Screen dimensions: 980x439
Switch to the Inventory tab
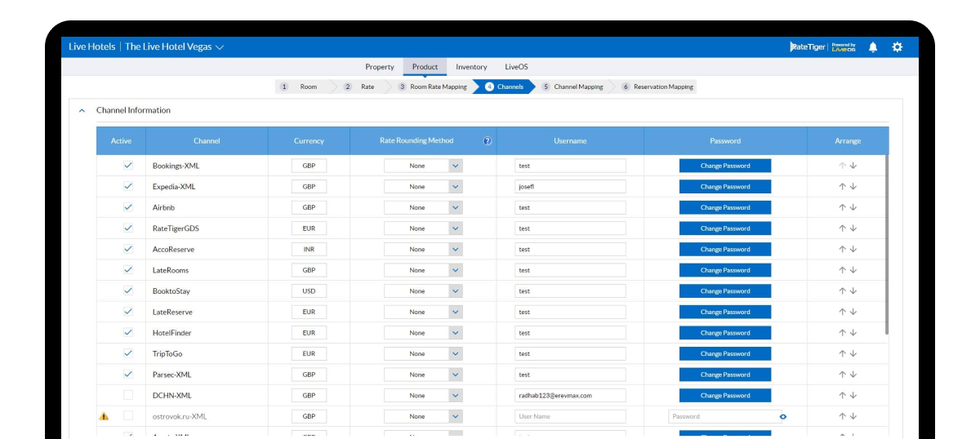click(471, 67)
